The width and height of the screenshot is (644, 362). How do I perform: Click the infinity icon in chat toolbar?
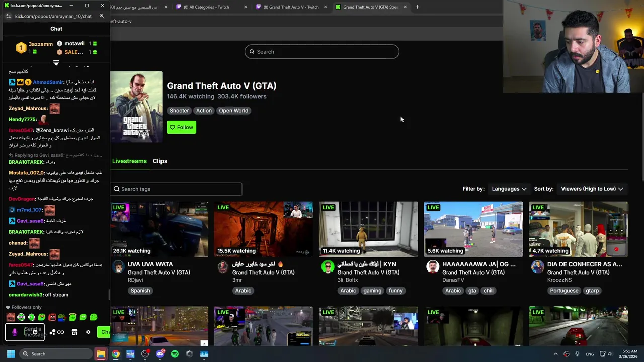61,332
